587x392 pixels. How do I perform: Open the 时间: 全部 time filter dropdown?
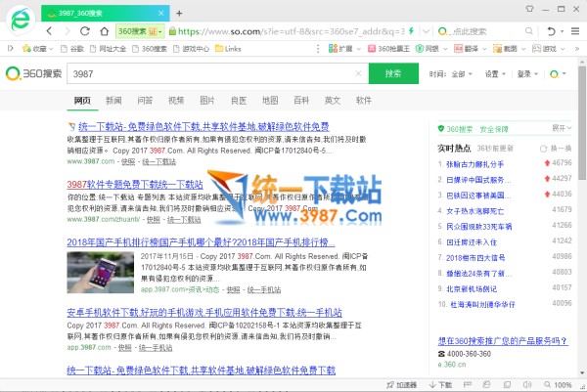(451, 74)
